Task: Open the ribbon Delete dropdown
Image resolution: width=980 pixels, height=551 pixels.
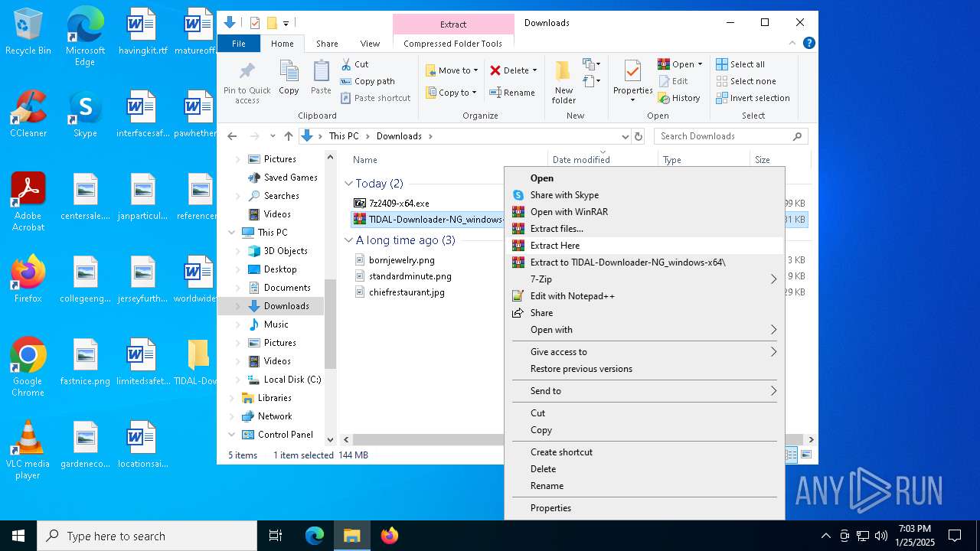Action: 514,70
